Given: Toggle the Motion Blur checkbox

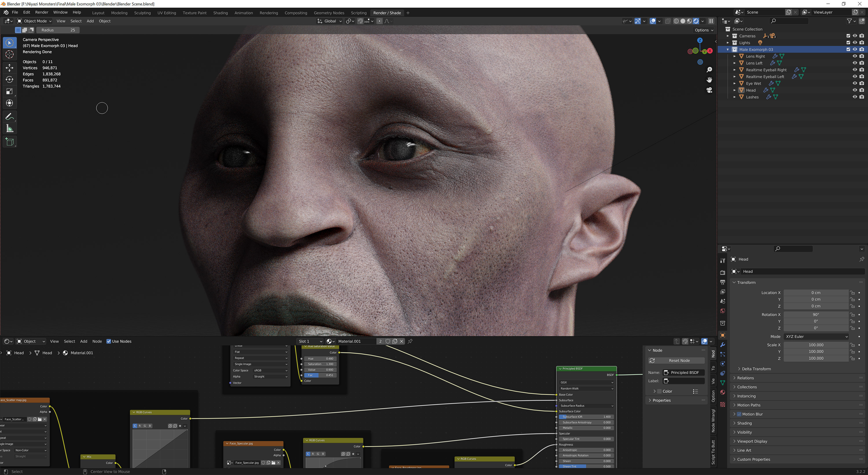Looking at the screenshot, I should pyautogui.click(x=739, y=414).
